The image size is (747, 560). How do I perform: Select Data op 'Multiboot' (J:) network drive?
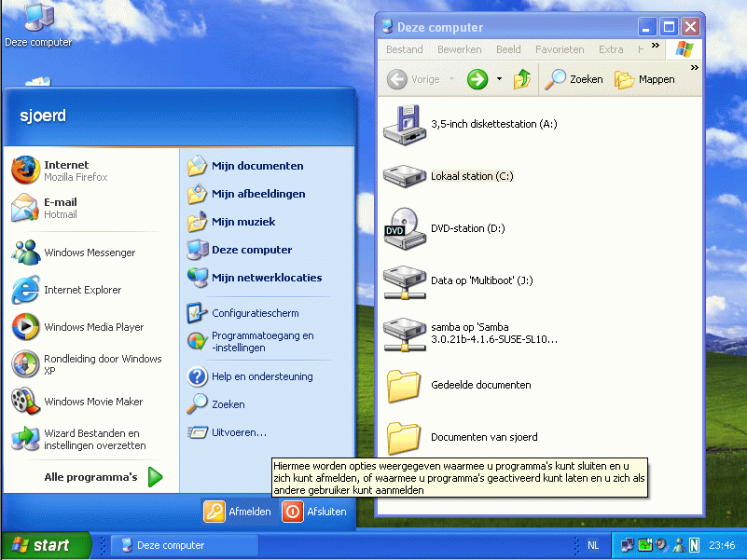tap(458, 281)
